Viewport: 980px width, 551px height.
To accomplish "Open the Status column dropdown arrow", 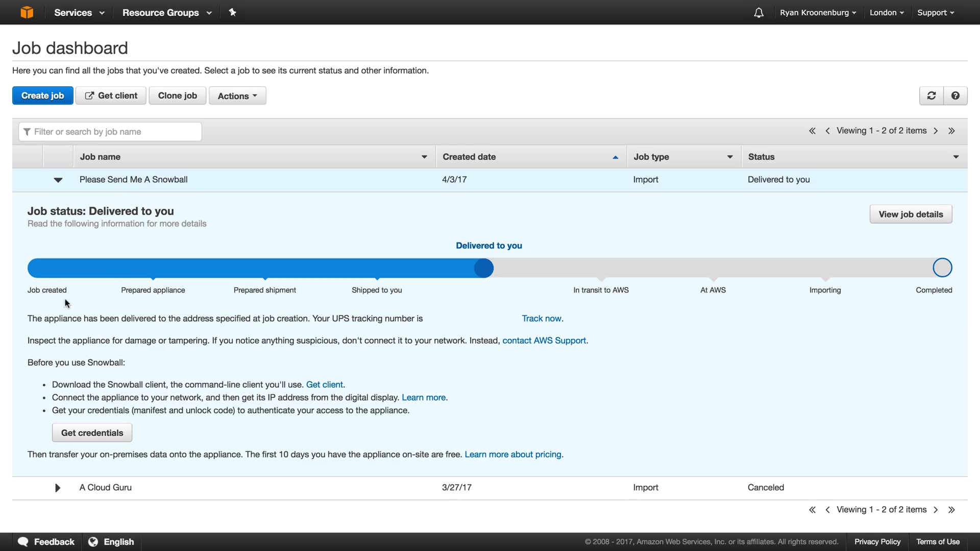I will tap(955, 157).
